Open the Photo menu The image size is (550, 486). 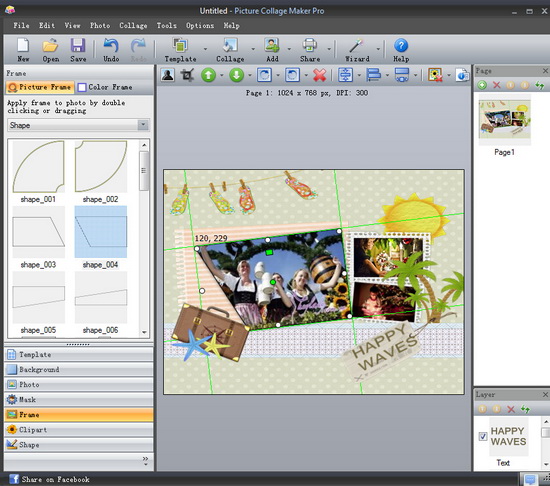(100, 26)
